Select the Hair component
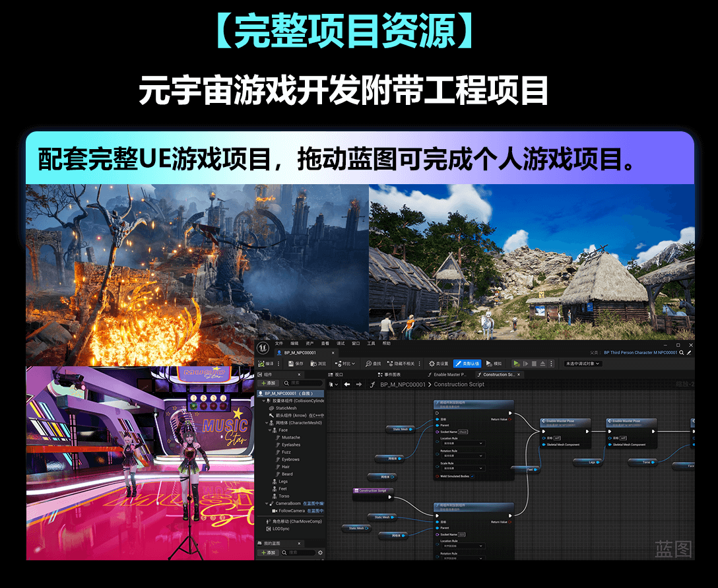This screenshot has height=588, width=718. coord(283,467)
